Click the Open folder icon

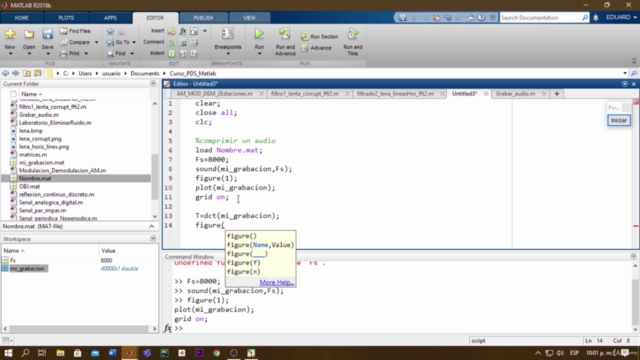coord(29,34)
